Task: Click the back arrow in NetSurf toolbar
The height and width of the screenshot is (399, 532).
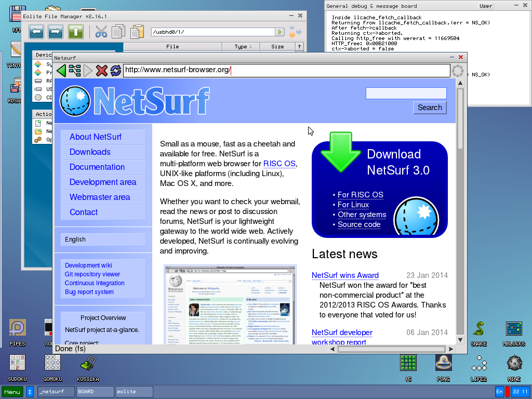Action: (x=61, y=71)
